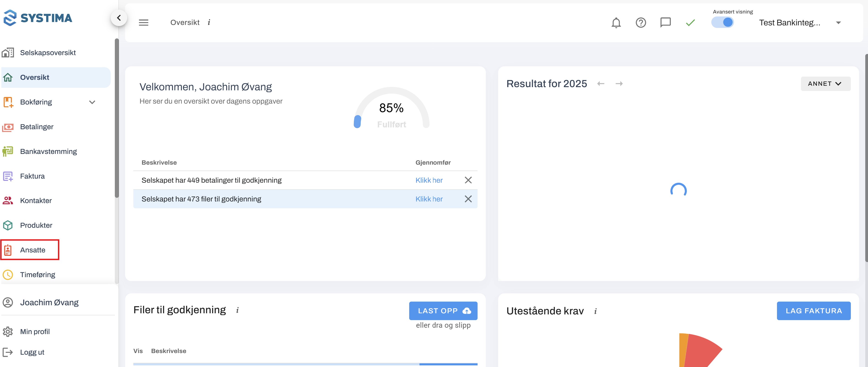Click info icon next to Oversikt title
The image size is (868, 367).
209,22
